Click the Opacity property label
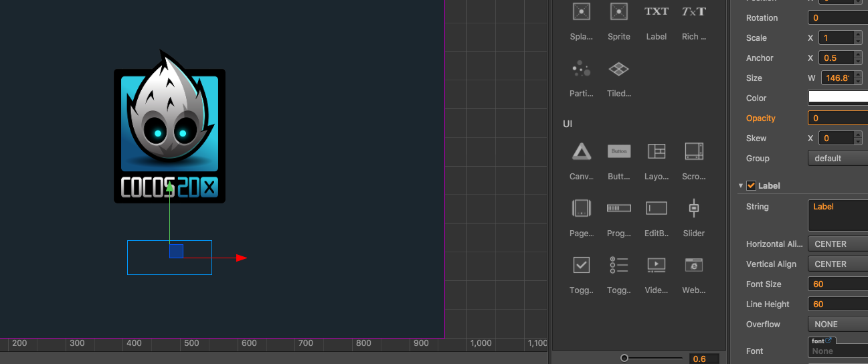The height and width of the screenshot is (364, 868). (761, 118)
